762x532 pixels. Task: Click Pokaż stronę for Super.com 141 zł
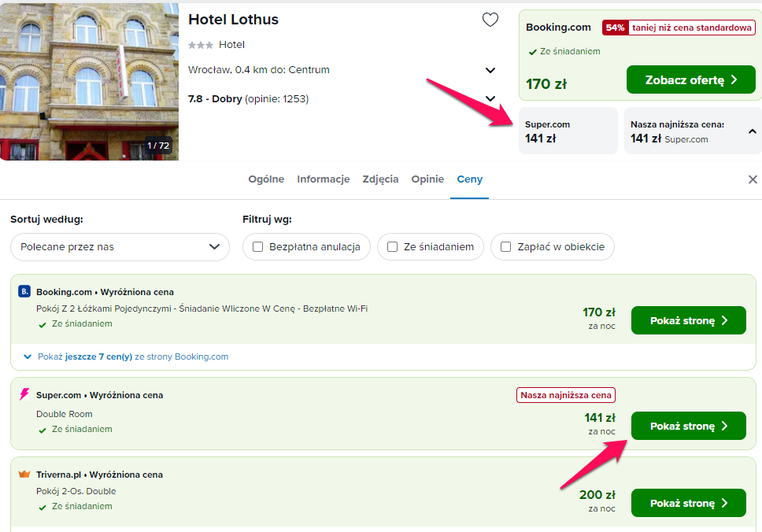tap(688, 426)
